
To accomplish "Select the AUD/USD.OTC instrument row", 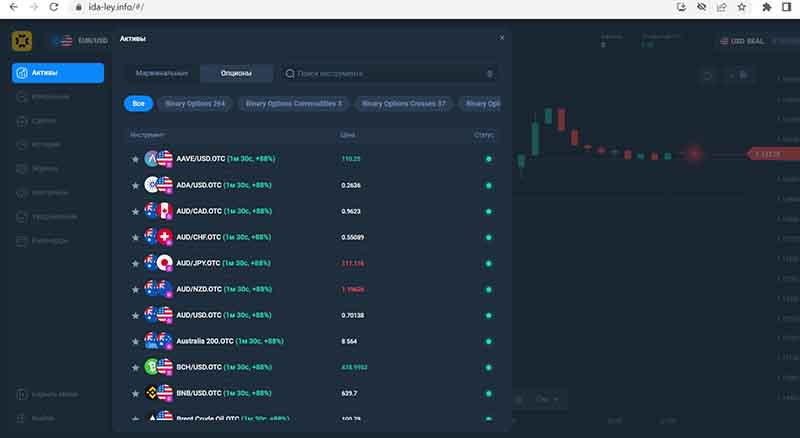I will tap(313, 315).
